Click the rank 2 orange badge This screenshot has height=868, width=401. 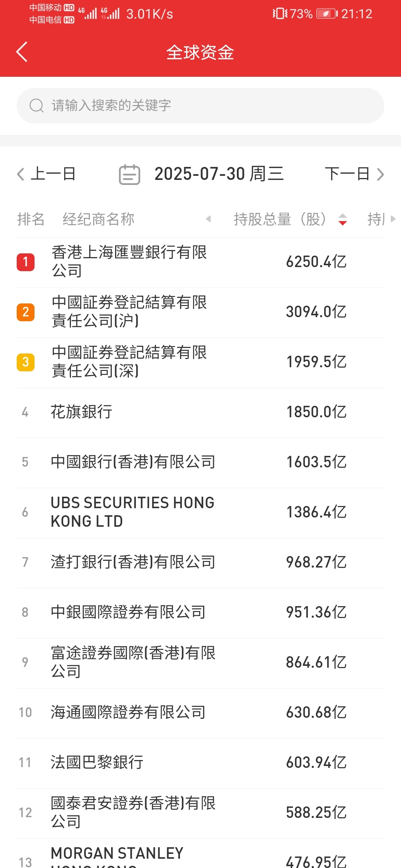point(26,312)
